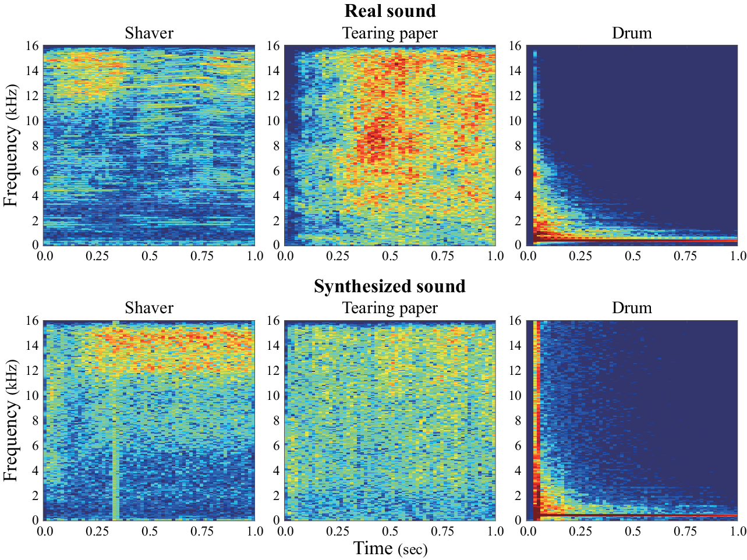747x560 pixels.
Task: Click the Frequency (kHz) label beside real Shaver
Action: point(12,146)
